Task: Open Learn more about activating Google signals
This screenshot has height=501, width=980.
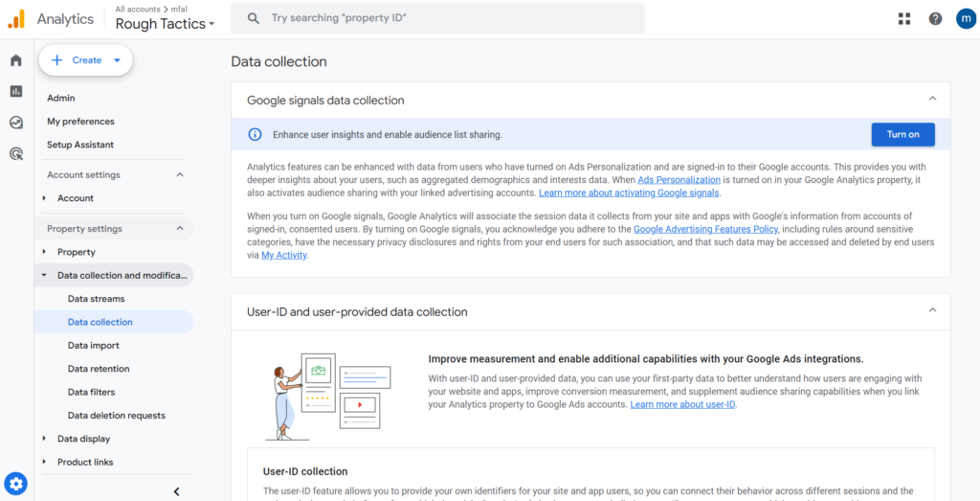Action: coord(630,193)
